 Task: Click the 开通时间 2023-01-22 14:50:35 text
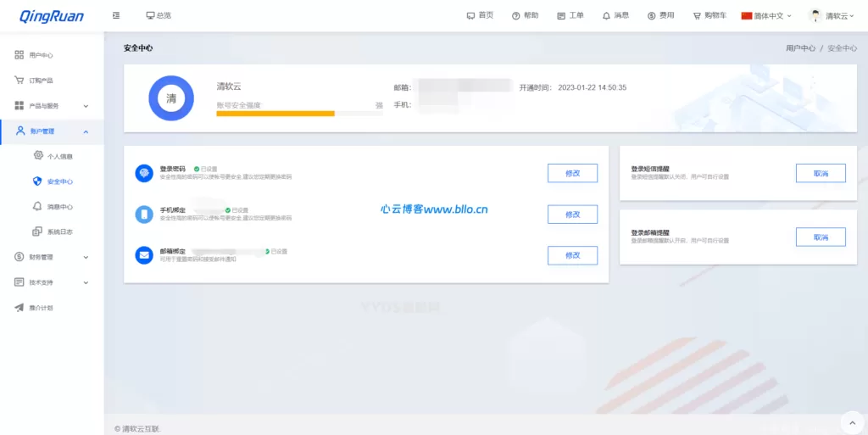tap(573, 87)
